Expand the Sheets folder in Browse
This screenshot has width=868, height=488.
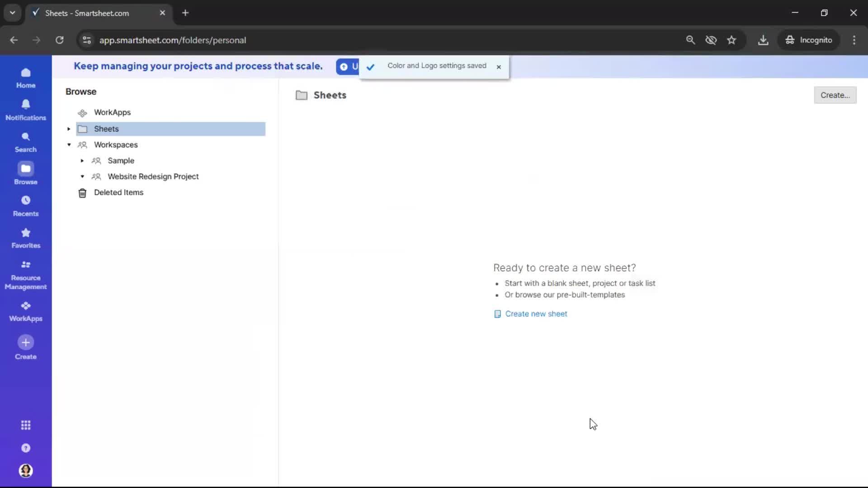69,129
